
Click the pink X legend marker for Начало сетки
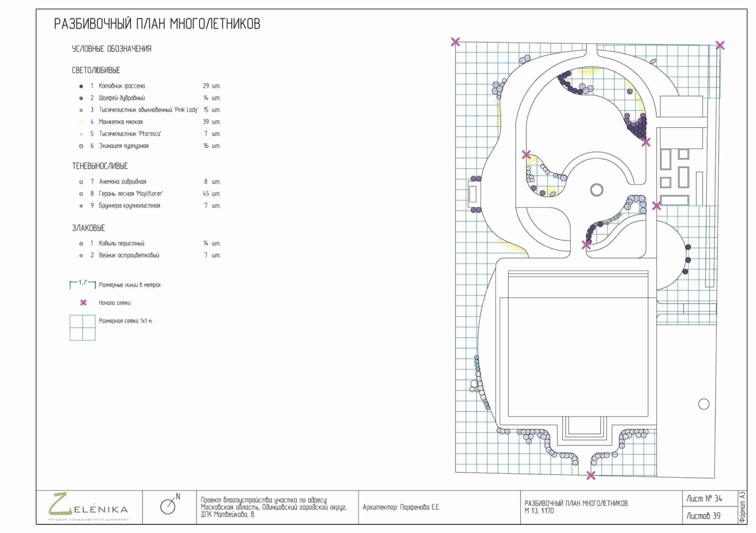tap(83, 303)
